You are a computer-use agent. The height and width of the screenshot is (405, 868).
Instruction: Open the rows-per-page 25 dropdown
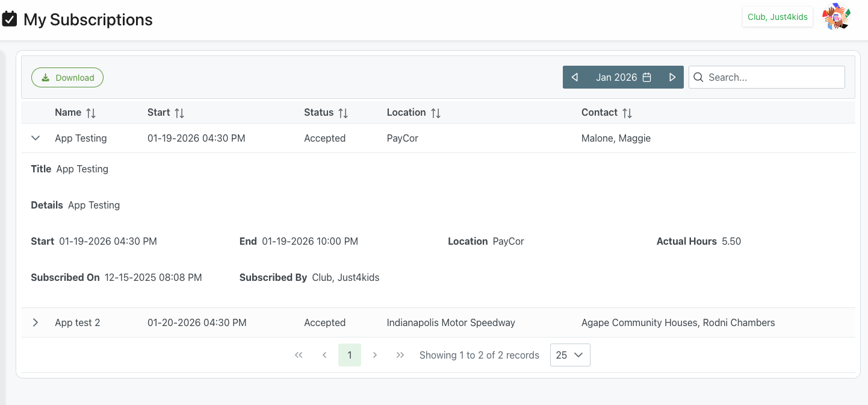coord(569,355)
